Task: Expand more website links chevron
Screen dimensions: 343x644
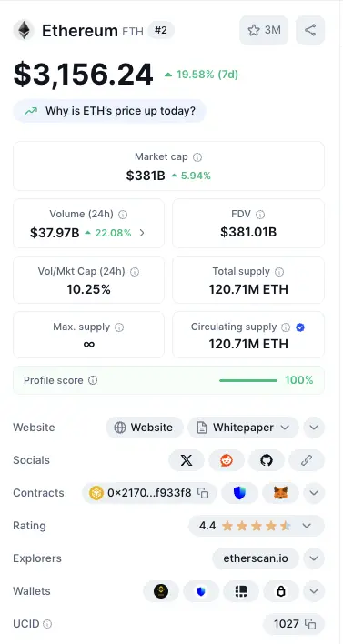Action: click(314, 428)
